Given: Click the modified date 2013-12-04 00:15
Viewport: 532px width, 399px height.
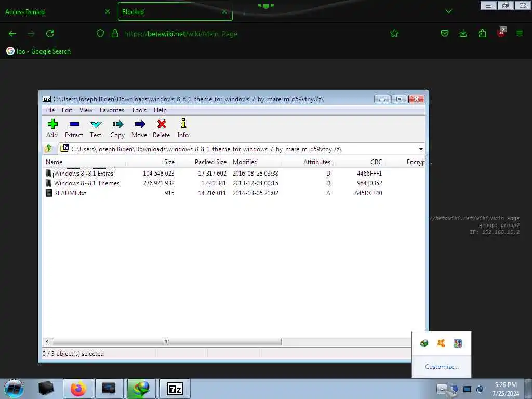Looking at the screenshot, I should (256, 183).
